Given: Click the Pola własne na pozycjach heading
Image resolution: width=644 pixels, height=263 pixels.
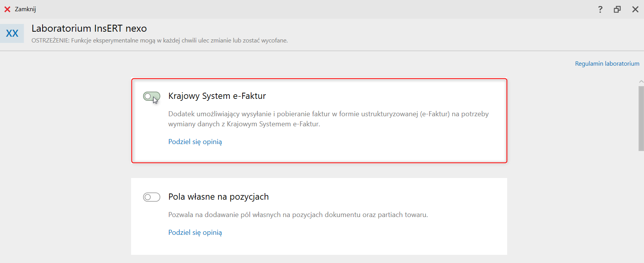Looking at the screenshot, I should (218, 197).
